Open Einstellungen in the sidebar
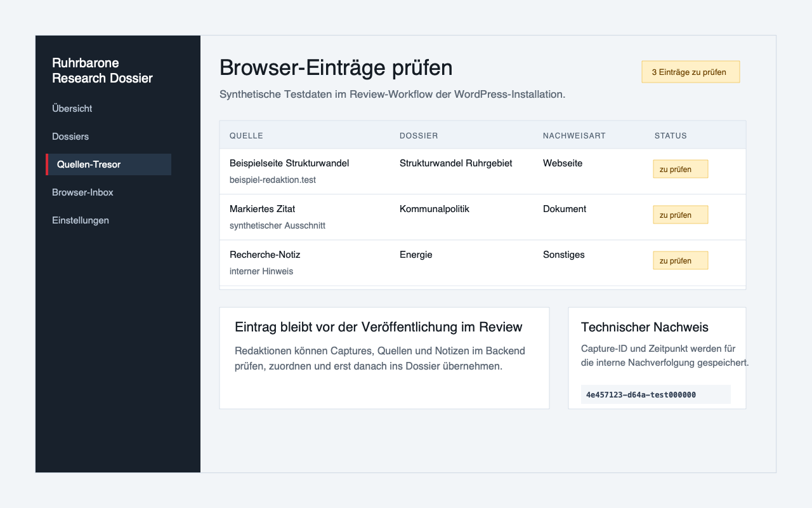This screenshot has width=812, height=508. (81, 220)
